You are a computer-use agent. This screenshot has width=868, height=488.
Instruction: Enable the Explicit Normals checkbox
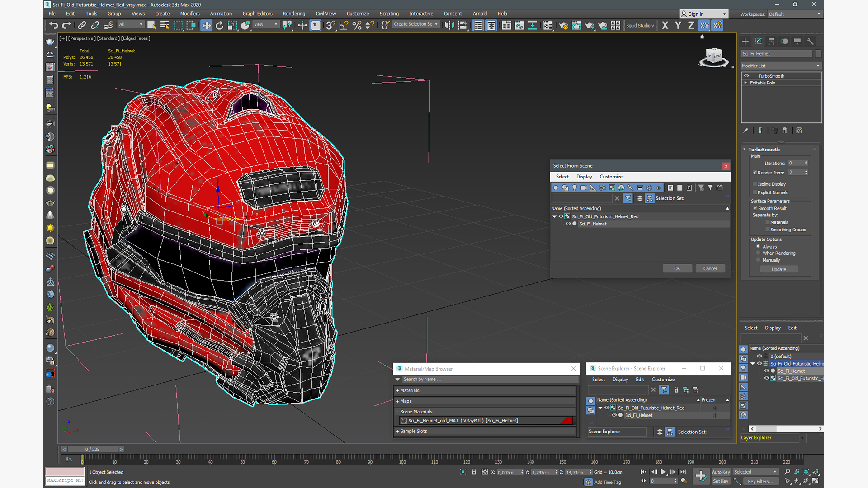tap(755, 192)
